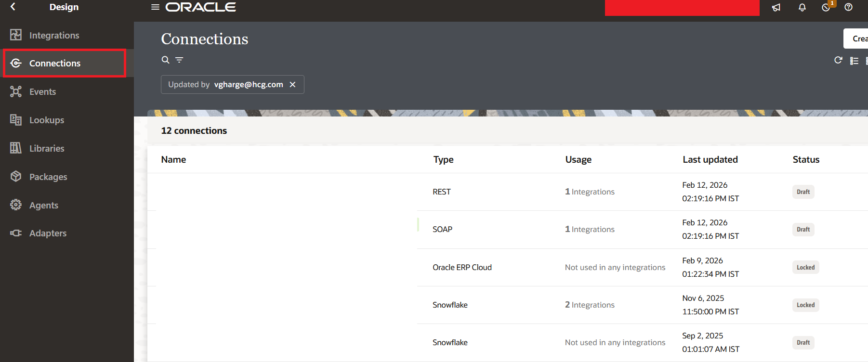The height and width of the screenshot is (362, 868).
Task: Open the notifications bell icon
Action: (x=802, y=7)
